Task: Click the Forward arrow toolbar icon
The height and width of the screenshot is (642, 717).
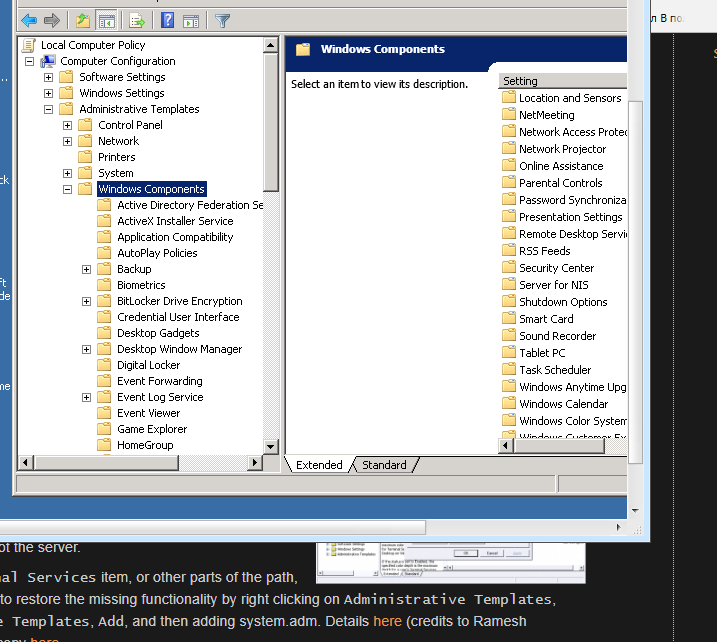Action: pyautogui.click(x=52, y=21)
